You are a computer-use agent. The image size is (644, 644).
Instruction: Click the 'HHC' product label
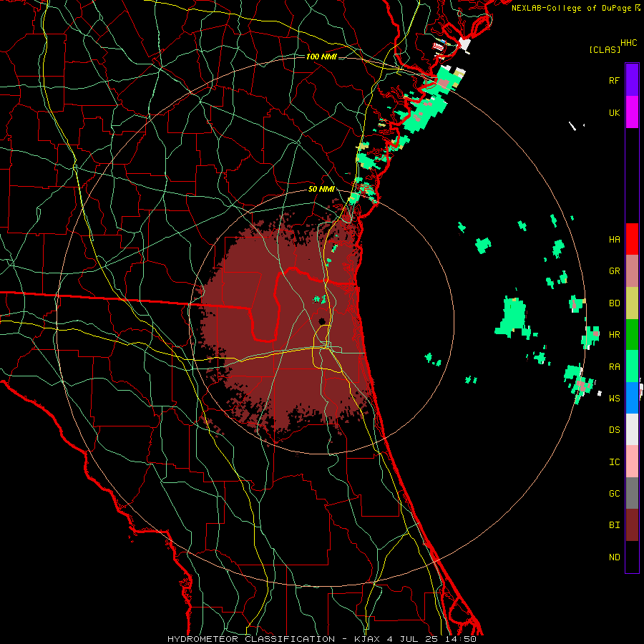(x=629, y=43)
